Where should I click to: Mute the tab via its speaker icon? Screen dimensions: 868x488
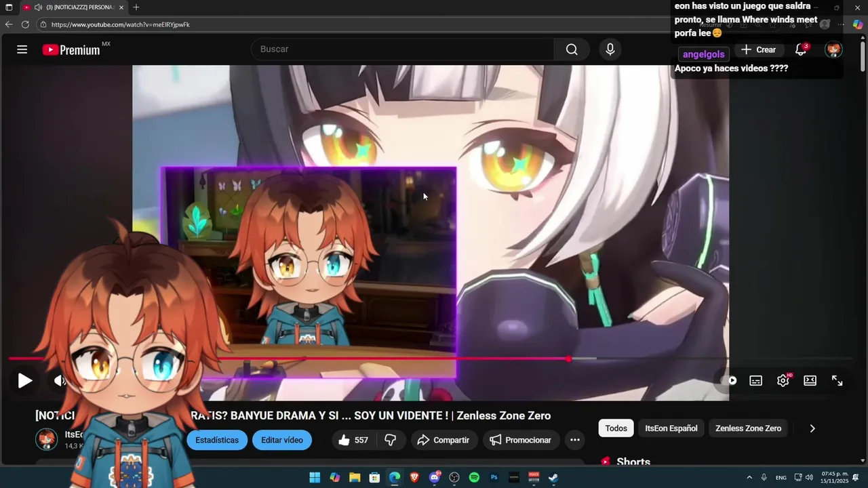[39, 7]
